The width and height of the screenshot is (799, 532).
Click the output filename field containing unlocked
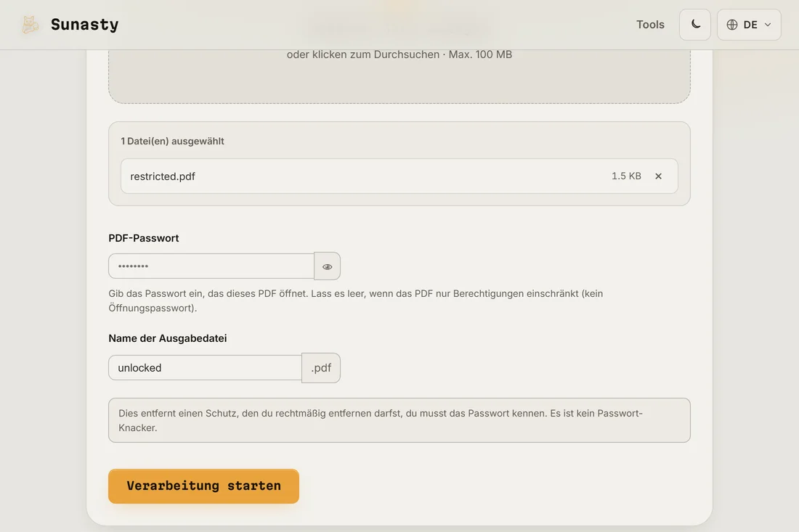click(x=206, y=367)
